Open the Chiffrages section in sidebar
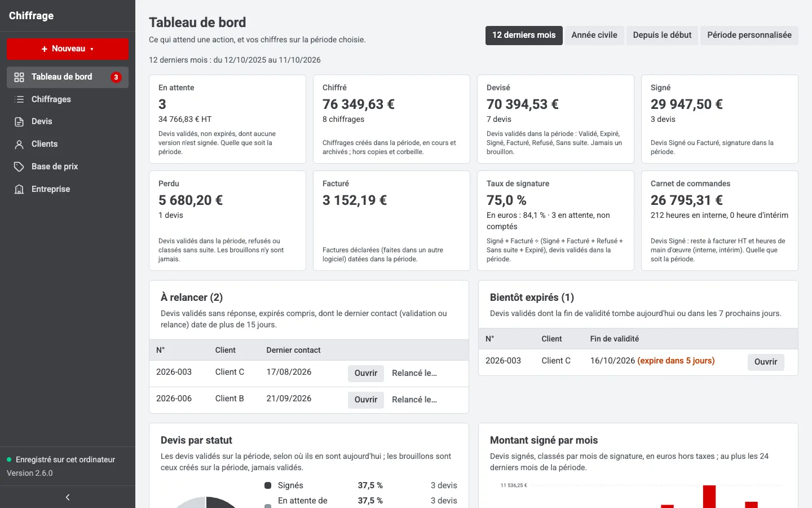812x508 pixels. point(68,99)
